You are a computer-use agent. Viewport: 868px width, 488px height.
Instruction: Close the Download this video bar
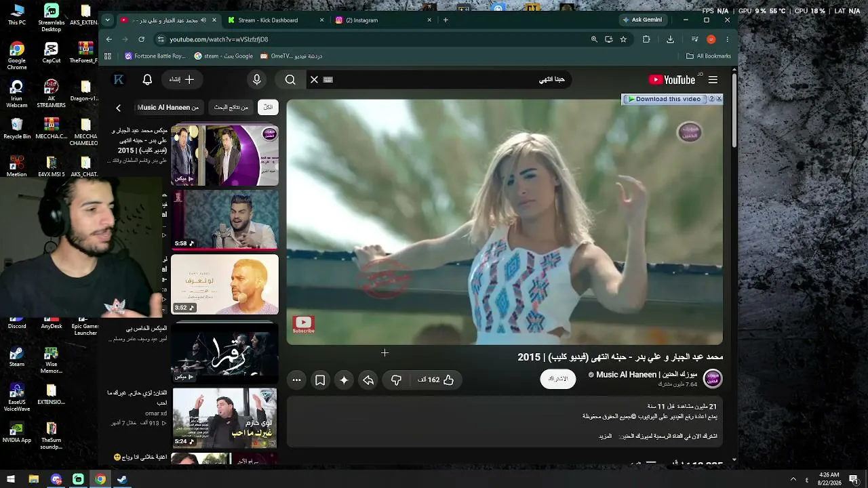pos(719,99)
